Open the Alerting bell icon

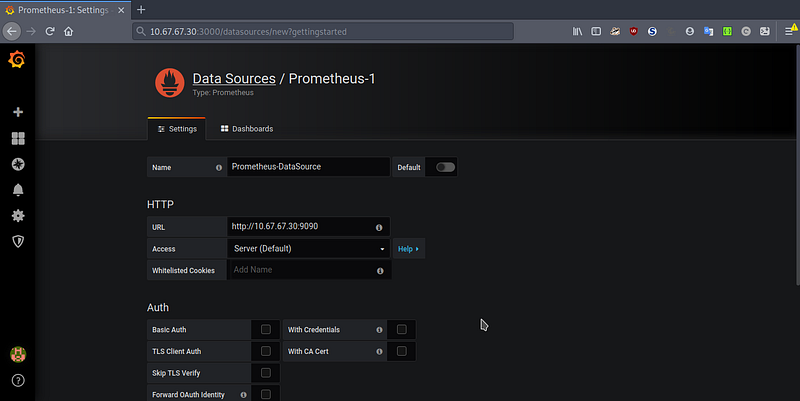pos(18,190)
